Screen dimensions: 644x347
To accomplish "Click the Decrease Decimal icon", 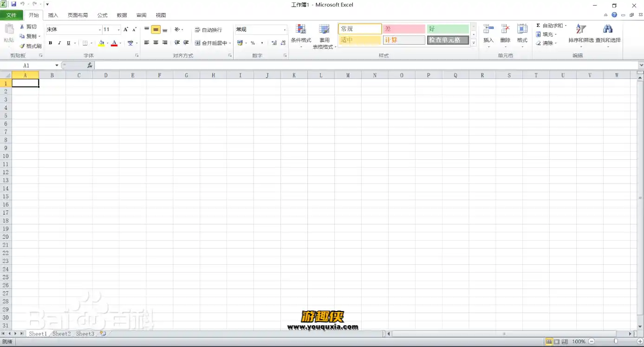I will (283, 43).
